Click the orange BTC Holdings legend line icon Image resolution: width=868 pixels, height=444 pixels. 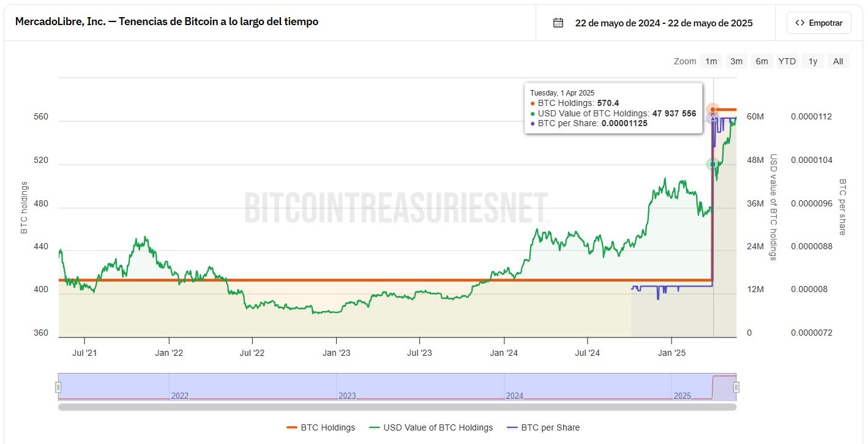(291, 427)
